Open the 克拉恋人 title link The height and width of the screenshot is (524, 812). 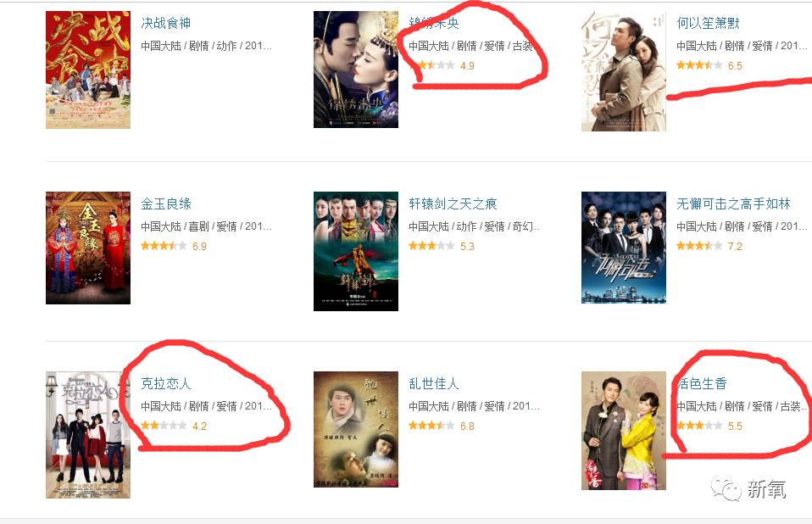[166, 383]
